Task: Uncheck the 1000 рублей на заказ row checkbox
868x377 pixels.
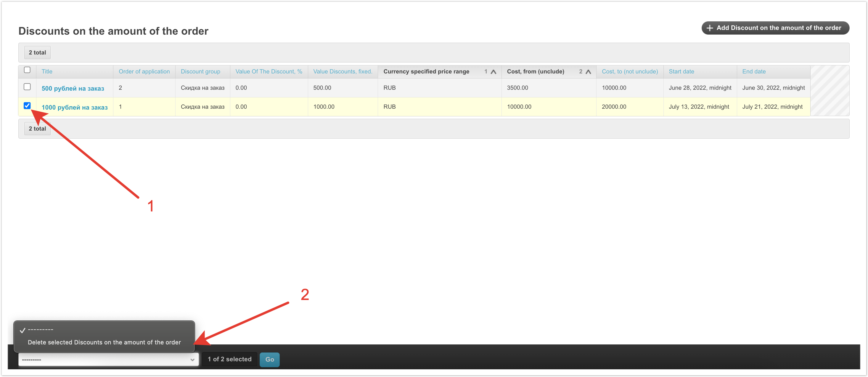Action: point(27,106)
